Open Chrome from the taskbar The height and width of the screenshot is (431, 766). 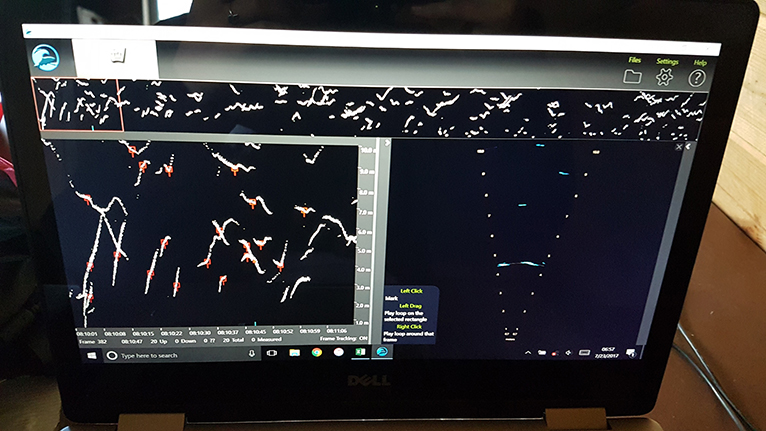pos(317,353)
